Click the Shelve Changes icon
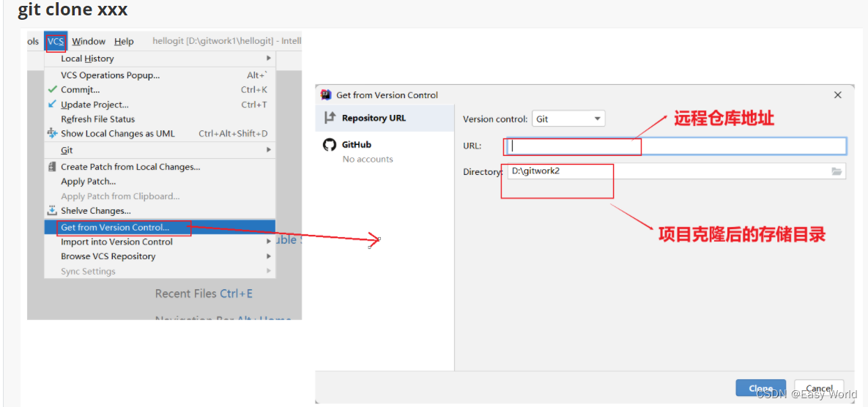The image size is (868, 407). point(53,211)
